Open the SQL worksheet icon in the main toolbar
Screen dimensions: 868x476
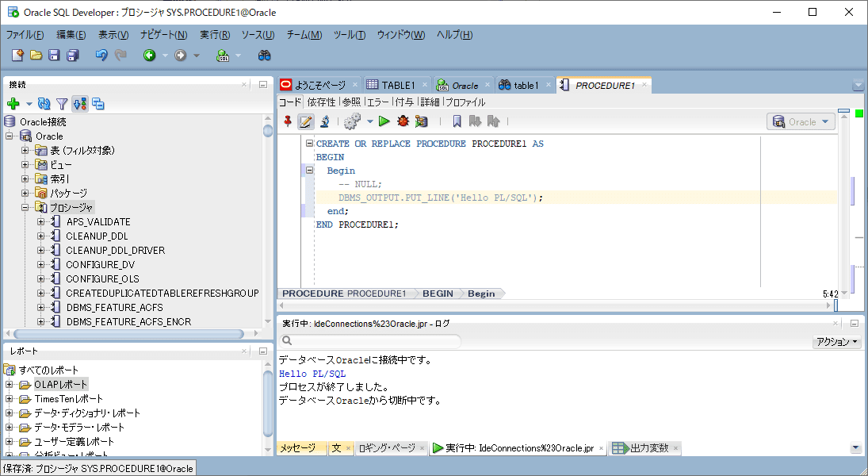(223, 56)
